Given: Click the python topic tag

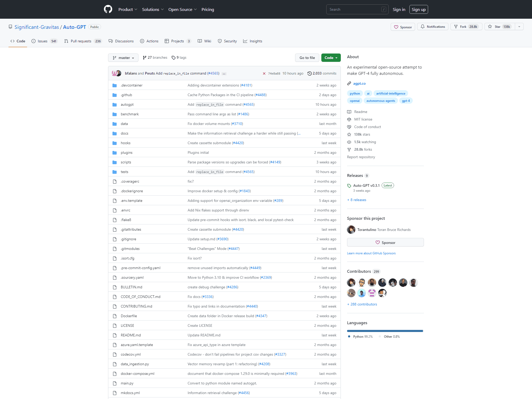Looking at the screenshot, I should [355, 93].
